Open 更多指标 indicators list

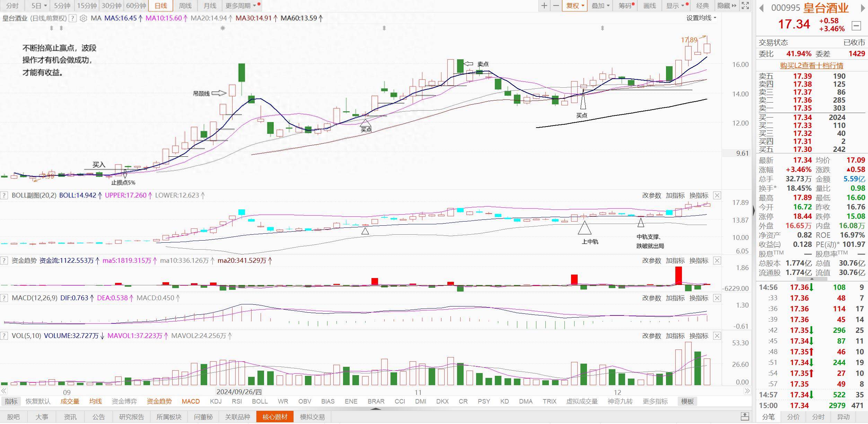[655, 401]
